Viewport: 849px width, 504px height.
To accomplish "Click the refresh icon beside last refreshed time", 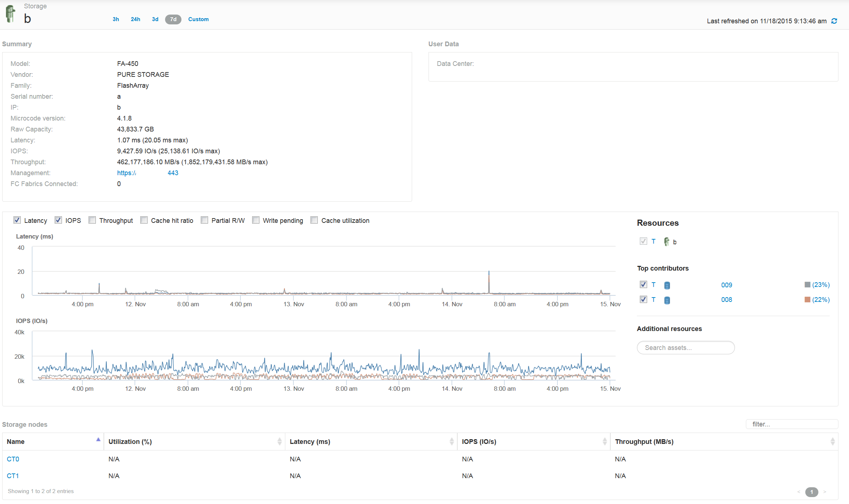I will 834,21.
